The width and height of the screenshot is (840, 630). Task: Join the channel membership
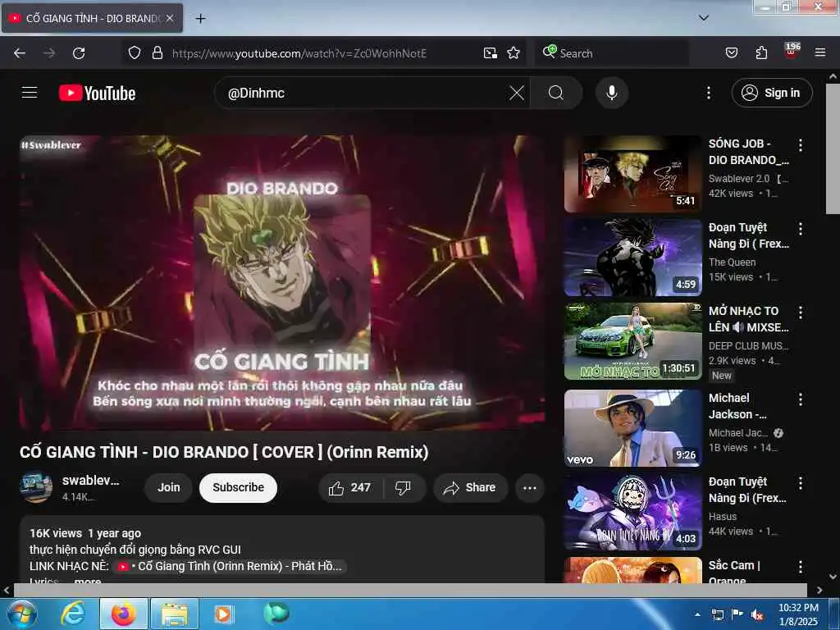[x=169, y=487]
